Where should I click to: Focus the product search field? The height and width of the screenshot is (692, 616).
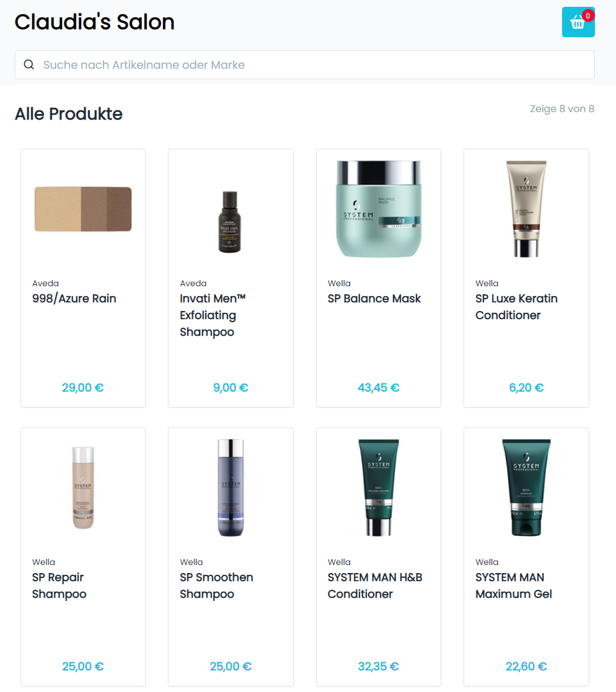(x=305, y=65)
